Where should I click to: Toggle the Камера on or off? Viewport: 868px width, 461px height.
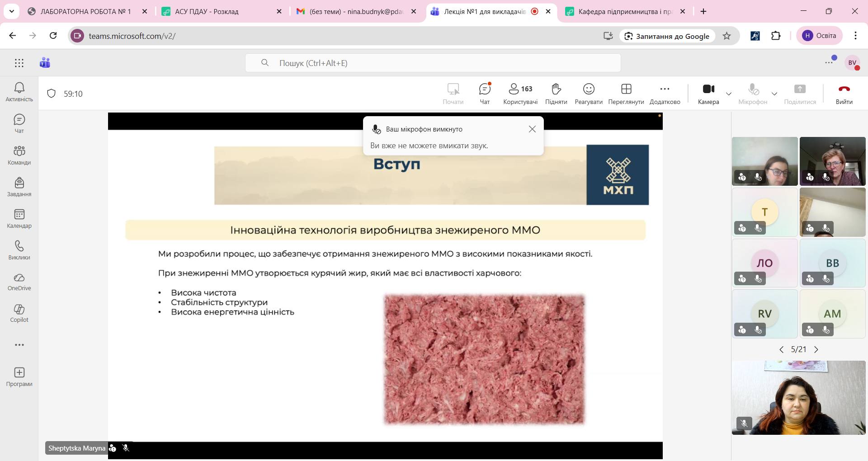pos(708,94)
